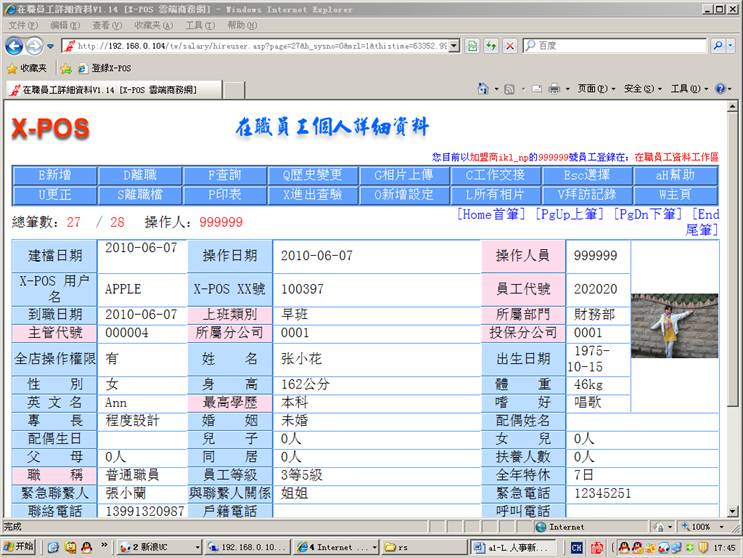Open the 工具(O) command bar dropdown
743x558 pixels.
tap(685, 89)
